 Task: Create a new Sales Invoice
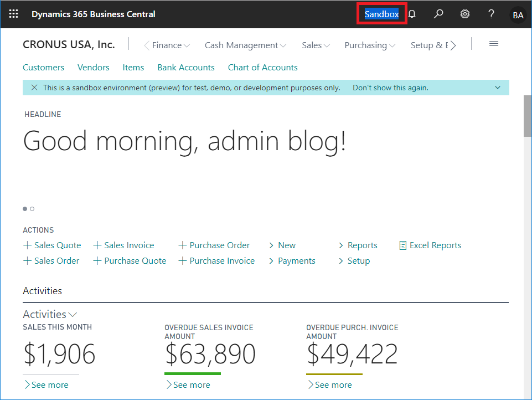[123, 245]
